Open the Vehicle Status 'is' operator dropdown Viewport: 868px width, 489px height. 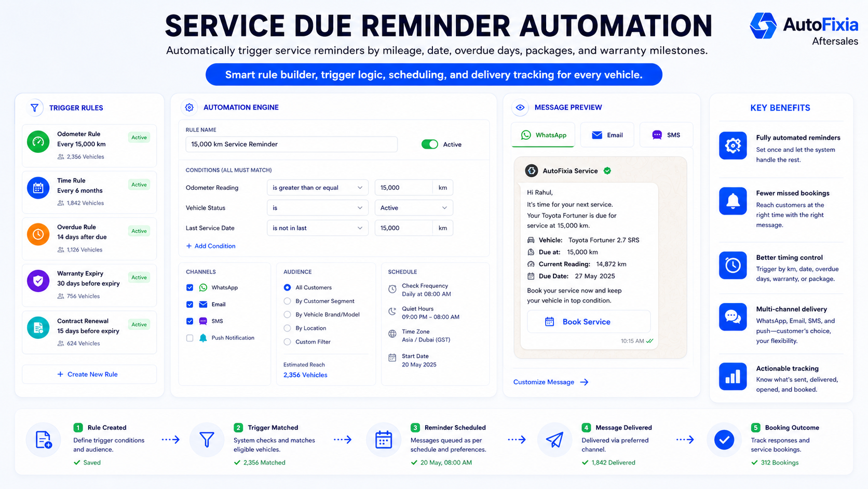[x=318, y=208]
